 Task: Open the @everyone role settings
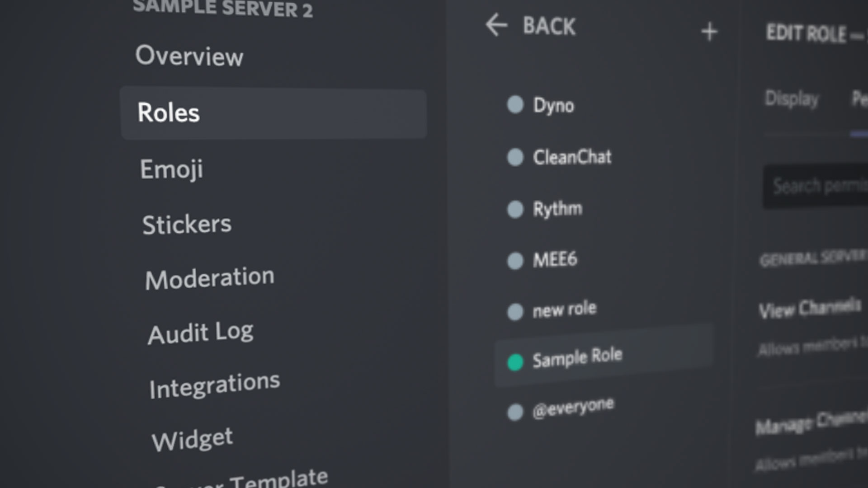574,406
